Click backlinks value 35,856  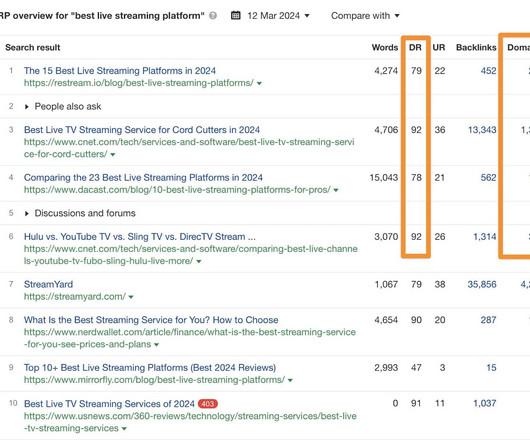[482, 284]
